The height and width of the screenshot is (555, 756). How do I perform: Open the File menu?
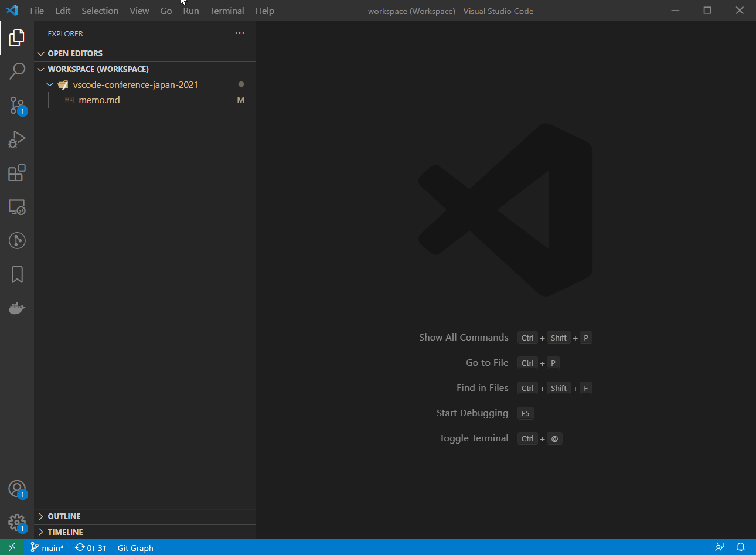point(37,11)
